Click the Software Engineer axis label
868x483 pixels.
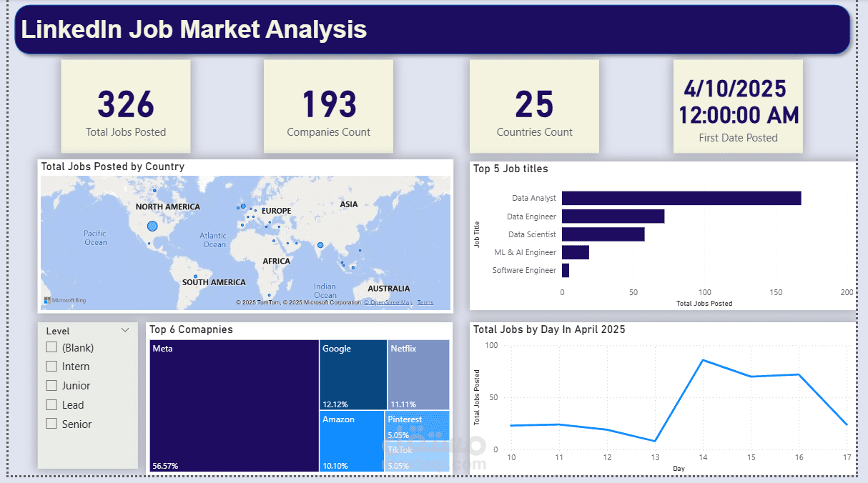coord(524,270)
